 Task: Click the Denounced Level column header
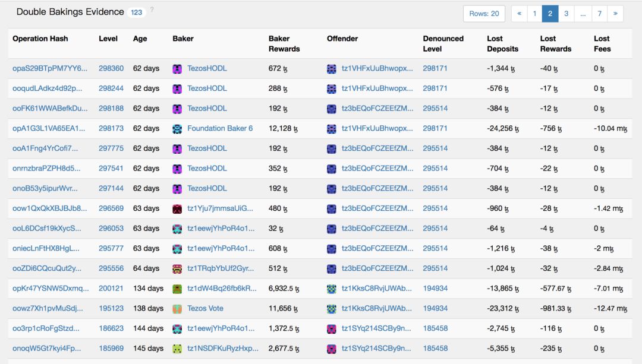click(x=443, y=44)
